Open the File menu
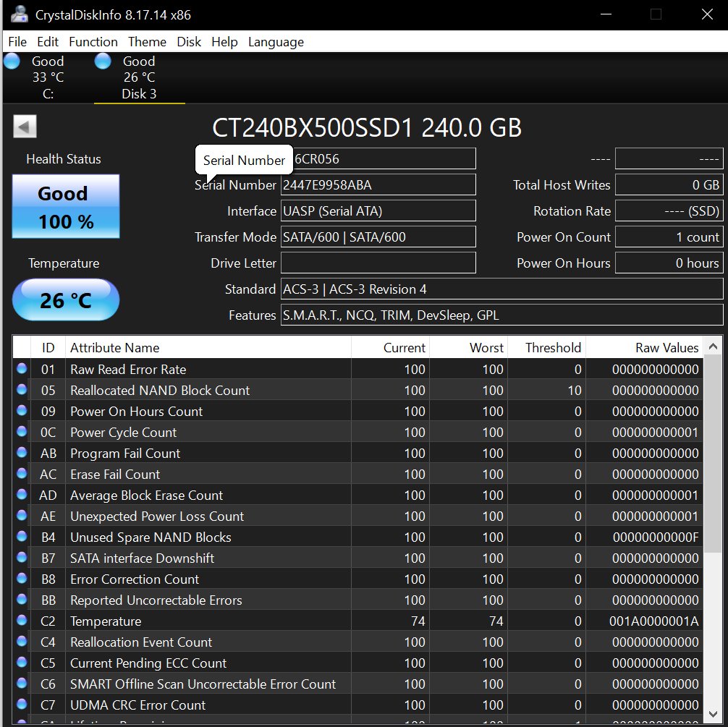The image size is (728, 727). click(x=17, y=42)
